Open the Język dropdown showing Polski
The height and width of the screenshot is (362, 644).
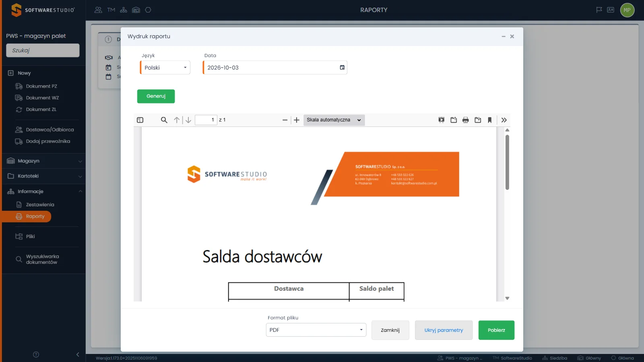coord(165,68)
